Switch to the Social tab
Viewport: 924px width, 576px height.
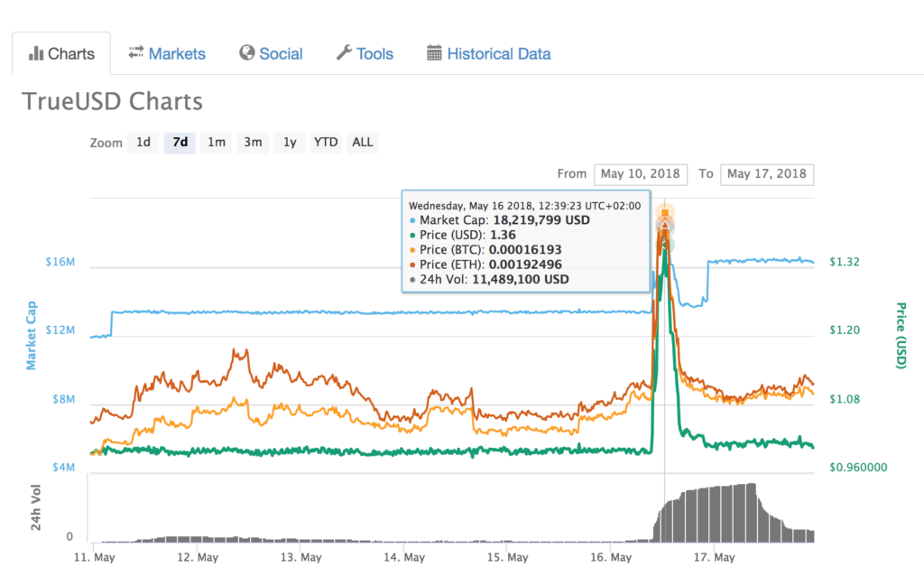click(271, 53)
